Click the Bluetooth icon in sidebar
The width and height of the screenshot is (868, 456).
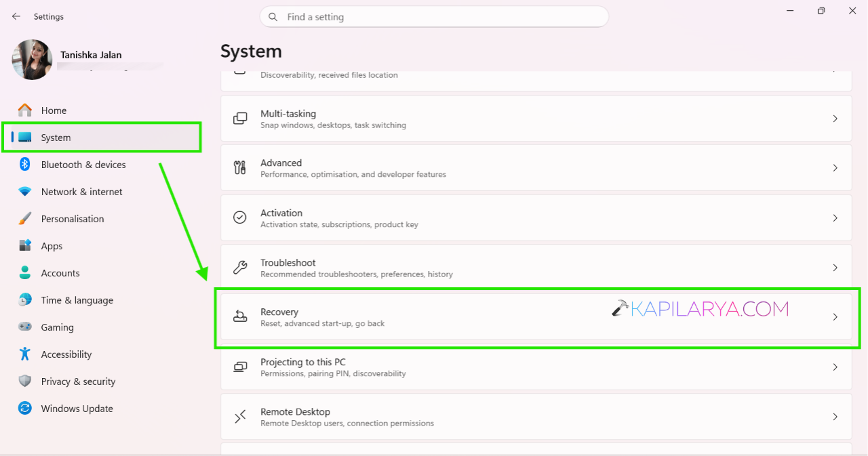click(x=25, y=164)
